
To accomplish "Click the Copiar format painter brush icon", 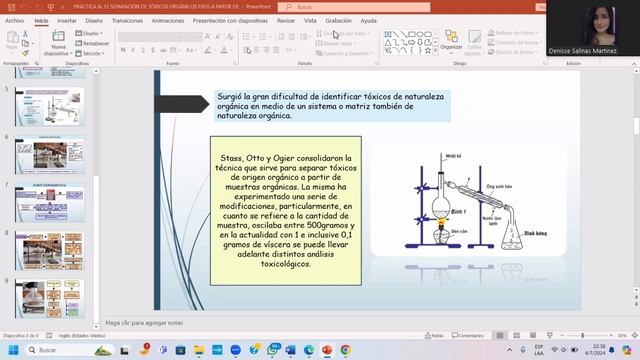I will point(25,53).
